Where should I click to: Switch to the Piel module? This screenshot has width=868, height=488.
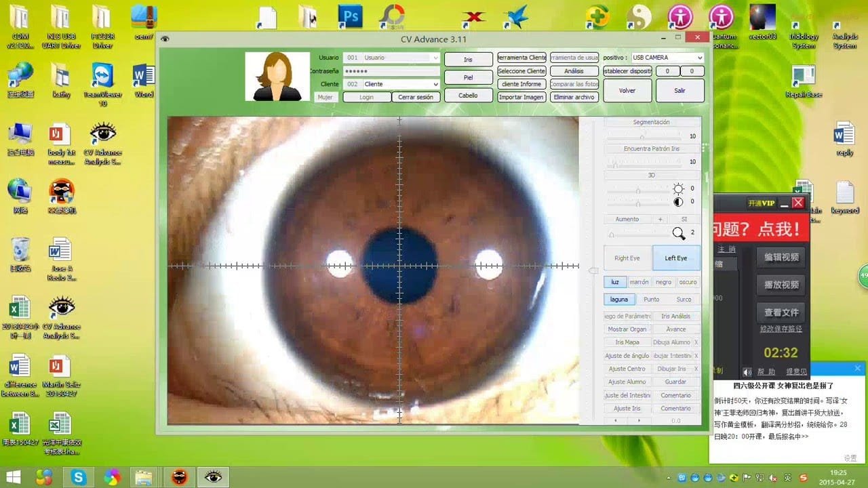[x=468, y=77]
